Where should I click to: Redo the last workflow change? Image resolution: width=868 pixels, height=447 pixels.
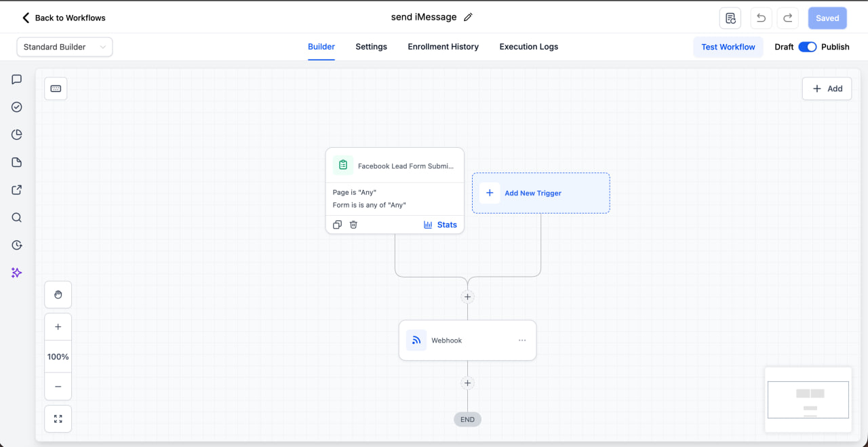point(787,18)
